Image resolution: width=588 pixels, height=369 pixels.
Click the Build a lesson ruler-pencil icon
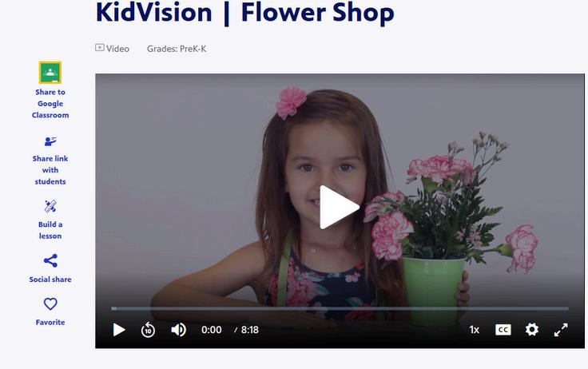click(x=50, y=206)
